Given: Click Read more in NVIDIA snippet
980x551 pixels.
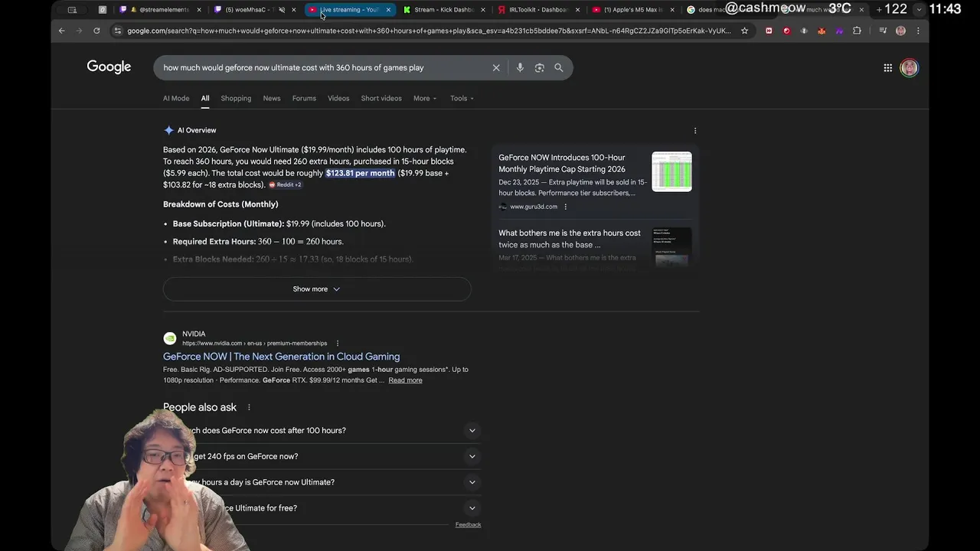Looking at the screenshot, I should (405, 380).
